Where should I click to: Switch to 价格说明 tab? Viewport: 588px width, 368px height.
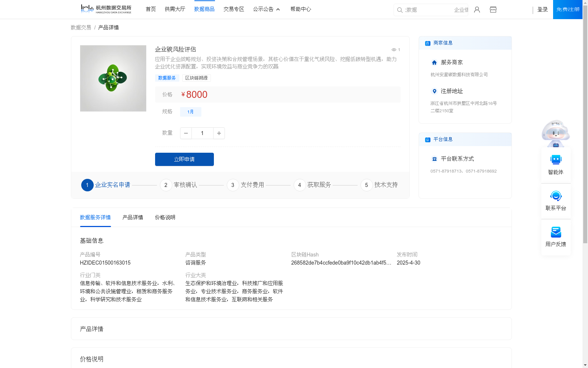pyautogui.click(x=165, y=217)
